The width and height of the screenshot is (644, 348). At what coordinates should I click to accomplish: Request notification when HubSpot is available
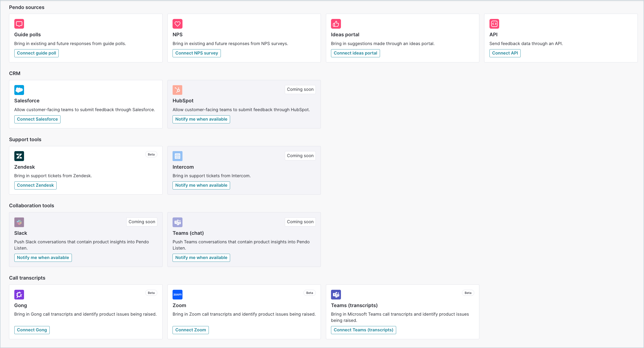pos(201,119)
